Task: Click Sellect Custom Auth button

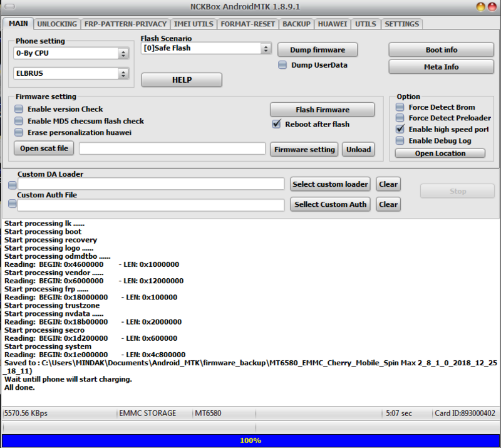Action: (330, 204)
